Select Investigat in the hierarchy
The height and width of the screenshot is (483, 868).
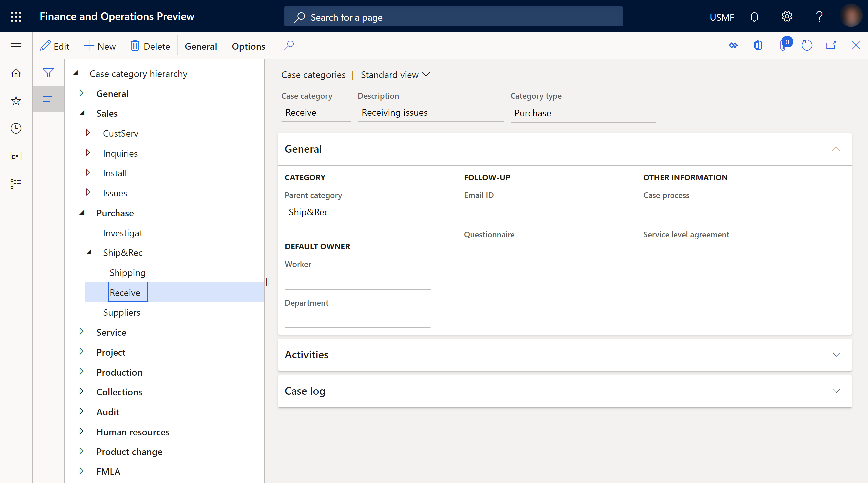122,233
